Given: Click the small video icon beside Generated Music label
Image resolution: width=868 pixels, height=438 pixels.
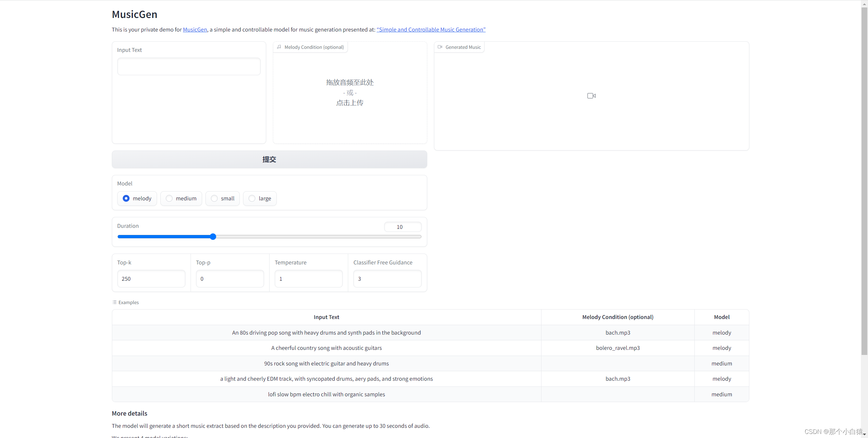Looking at the screenshot, I should click(440, 47).
